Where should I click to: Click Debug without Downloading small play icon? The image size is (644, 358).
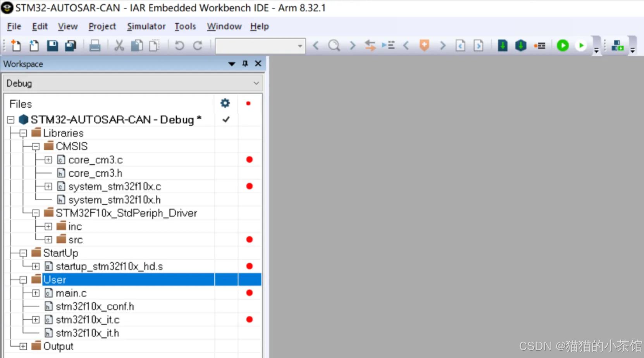(x=581, y=46)
